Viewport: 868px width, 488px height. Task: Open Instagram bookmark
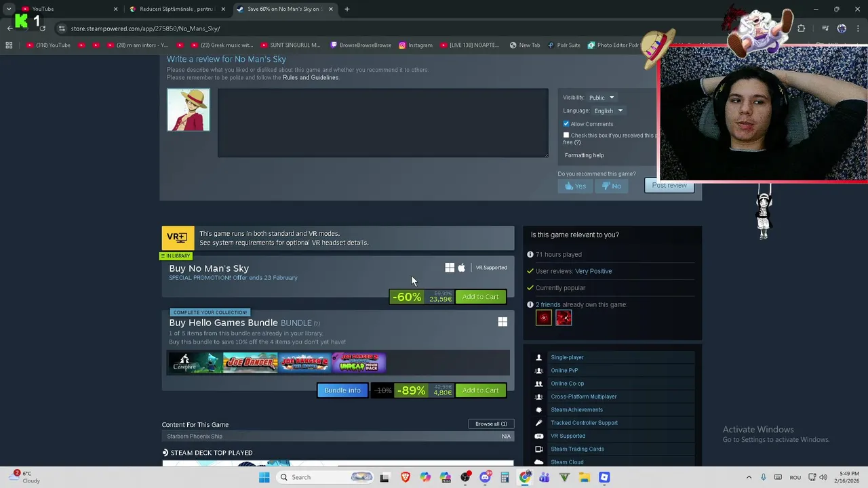coord(416,45)
